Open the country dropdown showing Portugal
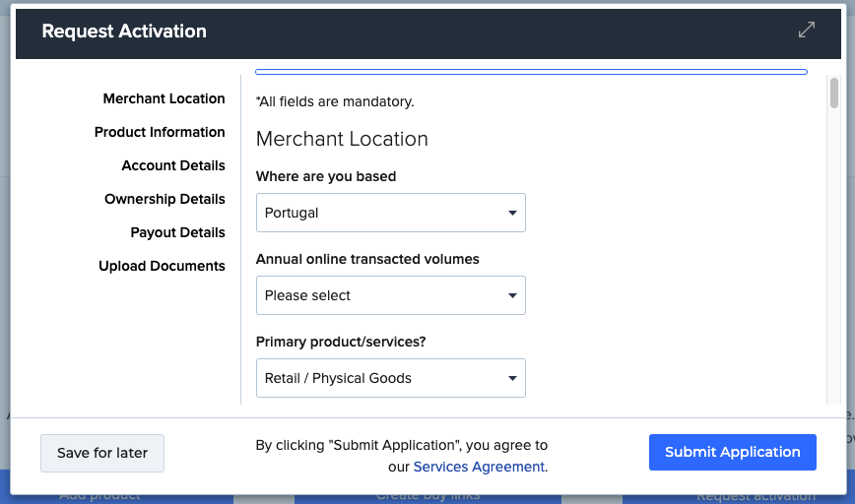Screen dimensions: 855x504 tap(390, 213)
